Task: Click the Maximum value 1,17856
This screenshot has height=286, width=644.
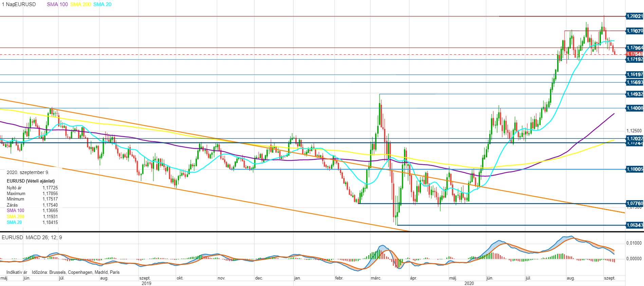Action: point(50,193)
